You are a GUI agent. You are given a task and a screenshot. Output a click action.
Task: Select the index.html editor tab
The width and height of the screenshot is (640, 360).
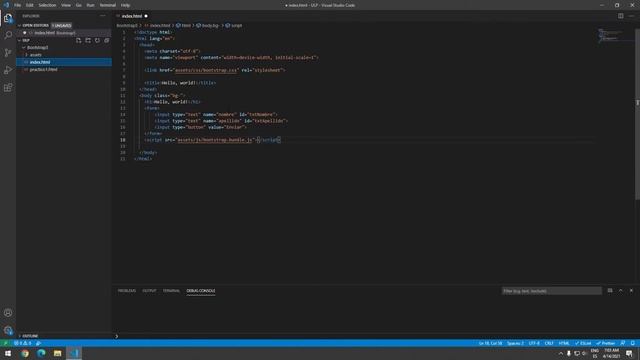tap(132, 16)
